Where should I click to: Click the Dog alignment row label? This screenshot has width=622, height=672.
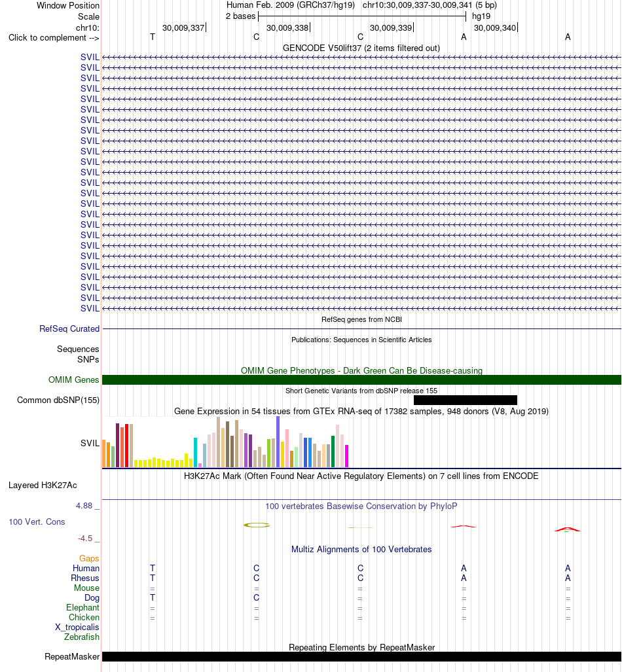92,597
